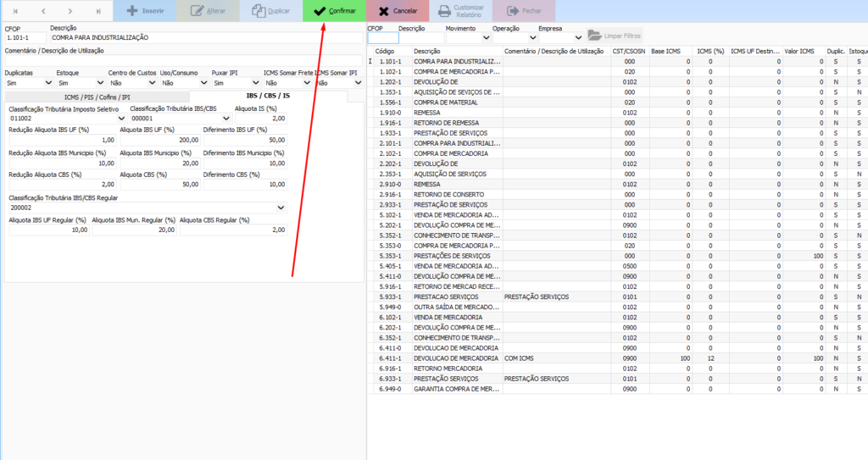
Task: Click the Confirmar checkmark button
Action: (334, 11)
